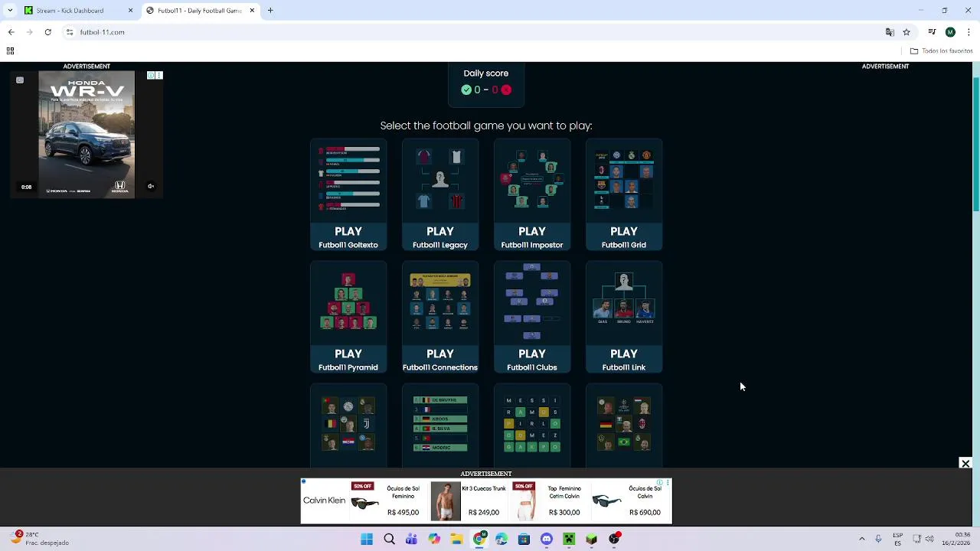This screenshot has height=551, width=980.
Task: Click the red wrong score icon
Action: 506,90
